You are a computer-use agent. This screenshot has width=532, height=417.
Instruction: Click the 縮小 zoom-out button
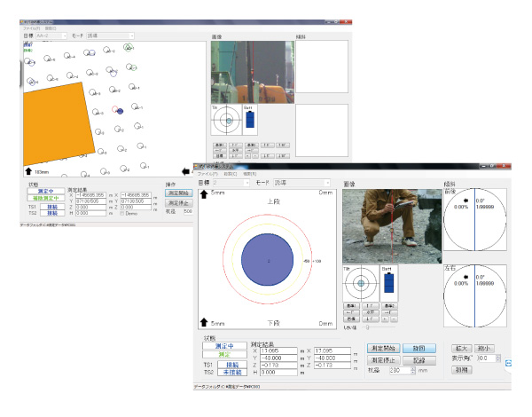click(x=484, y=349)
